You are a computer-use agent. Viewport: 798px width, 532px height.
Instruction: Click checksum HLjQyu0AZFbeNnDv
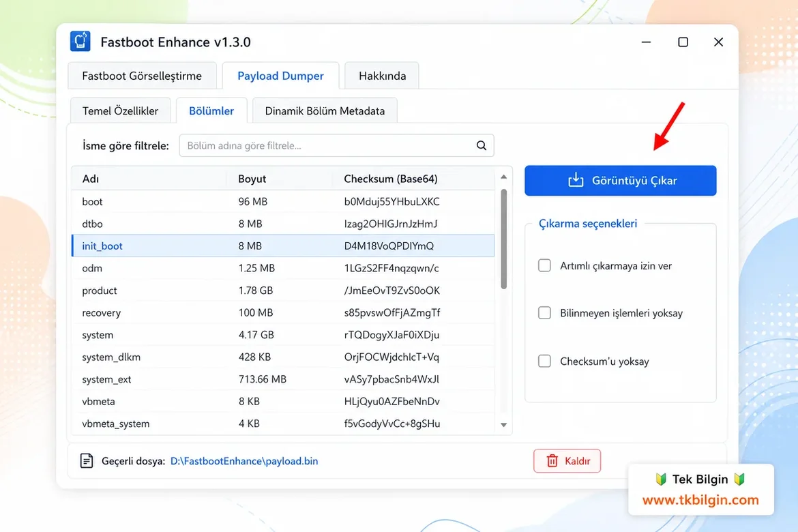(x=392, y=401)
